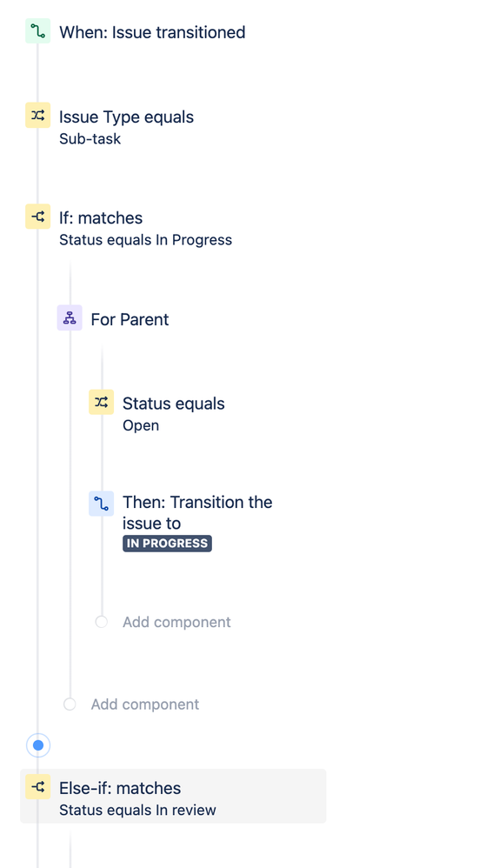The height and width of the screenshot is (868, 492).
Task: Click the Else-if: matches branch icon
Action: (37, 786)
